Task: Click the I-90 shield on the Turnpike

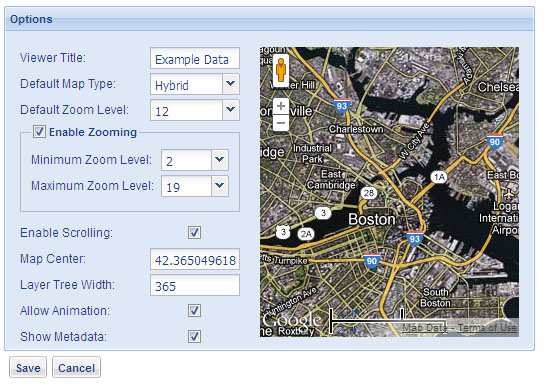Action: coord(372,261)
